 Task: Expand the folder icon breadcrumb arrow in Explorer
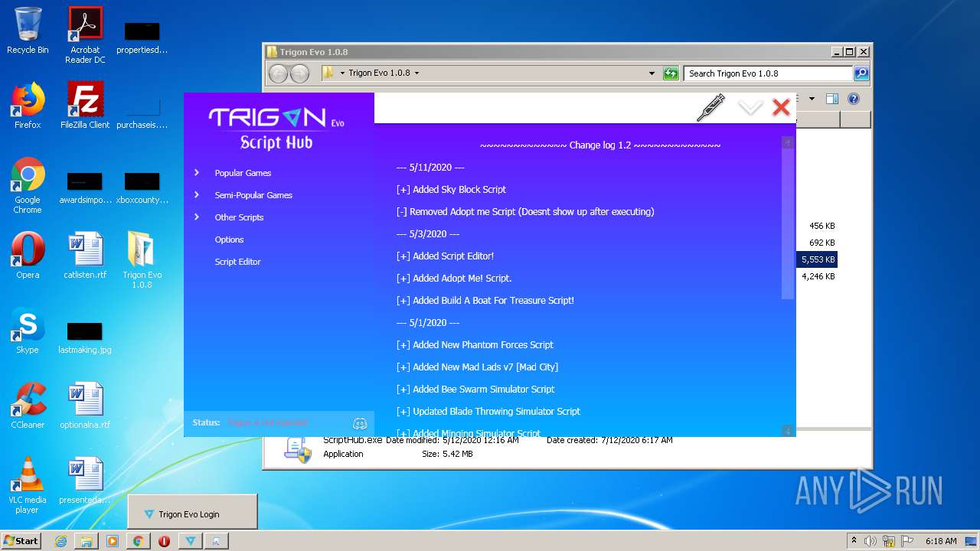coord(343,73)
